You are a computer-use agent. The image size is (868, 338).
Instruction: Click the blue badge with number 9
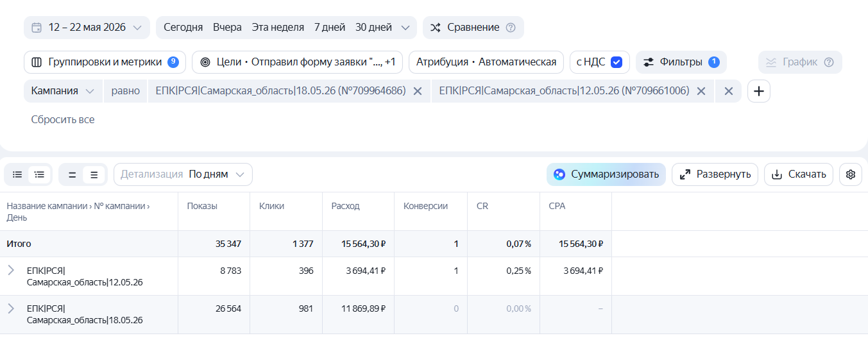[173, 62]
